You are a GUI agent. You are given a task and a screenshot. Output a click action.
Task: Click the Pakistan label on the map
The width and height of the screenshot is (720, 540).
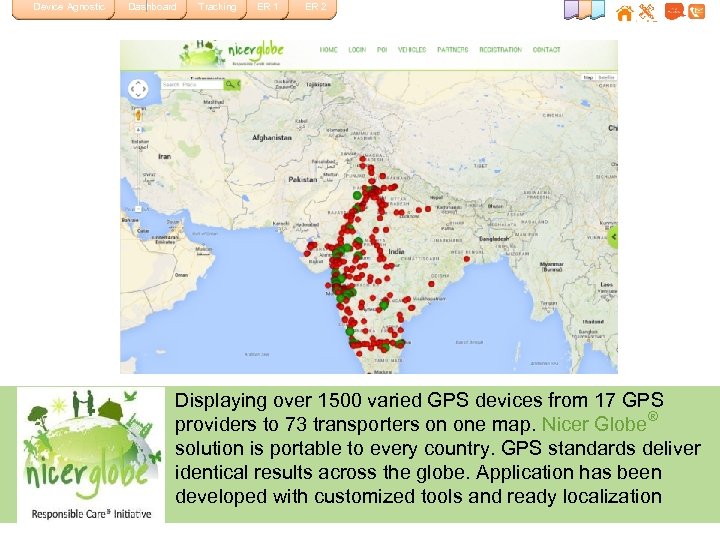pos(303,180)
